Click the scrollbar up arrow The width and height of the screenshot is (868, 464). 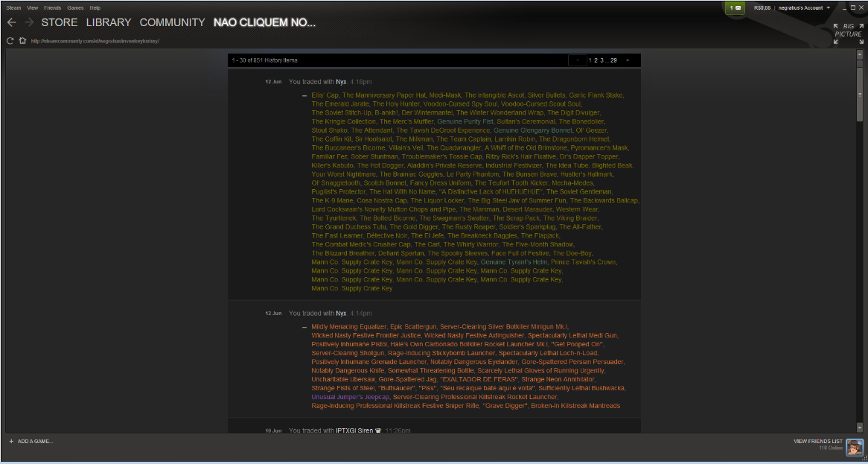point(860,54)
